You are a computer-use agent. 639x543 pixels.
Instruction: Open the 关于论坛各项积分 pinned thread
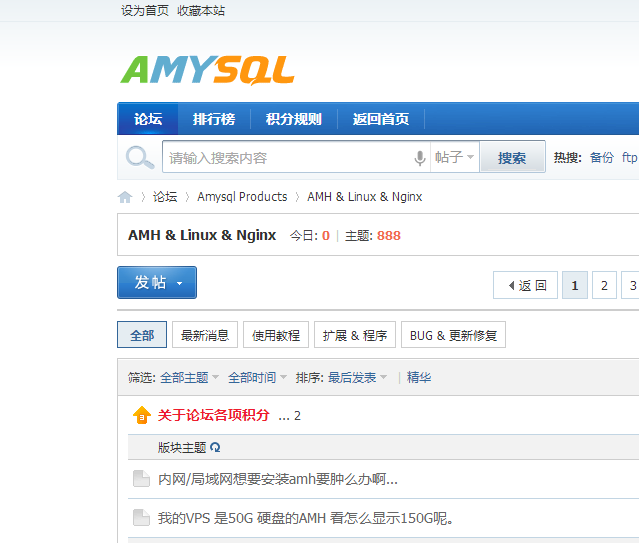point(214,415)
